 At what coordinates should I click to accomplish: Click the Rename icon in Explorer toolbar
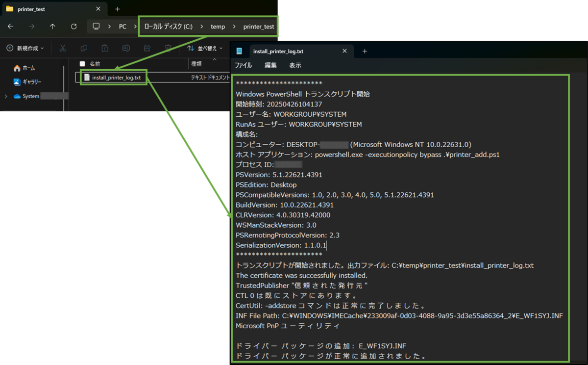pyautogui.click(x=126, y=48)
